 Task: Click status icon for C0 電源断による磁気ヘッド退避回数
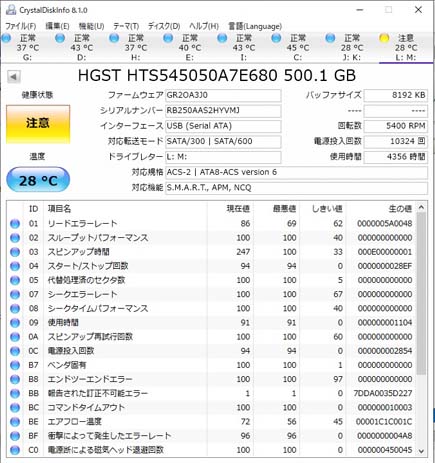click(15, 450)
